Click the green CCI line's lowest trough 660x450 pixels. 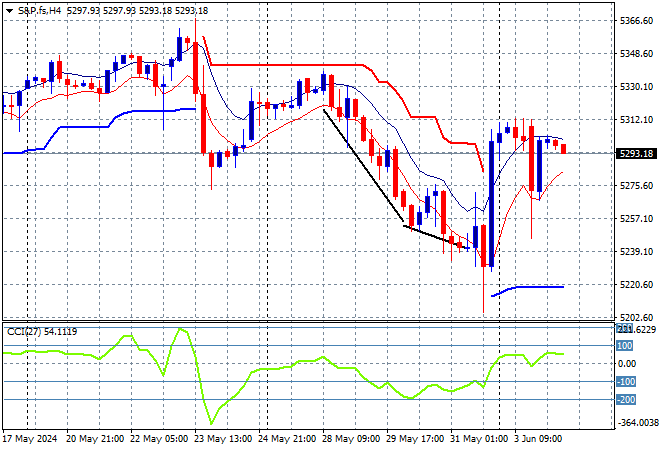click(x=211, y=423)
